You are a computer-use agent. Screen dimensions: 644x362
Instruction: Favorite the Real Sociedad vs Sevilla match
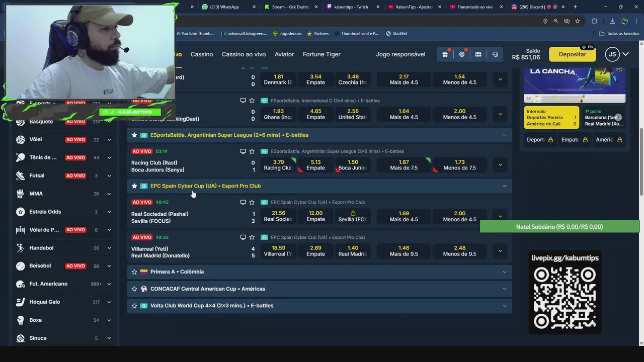(252, 202)
